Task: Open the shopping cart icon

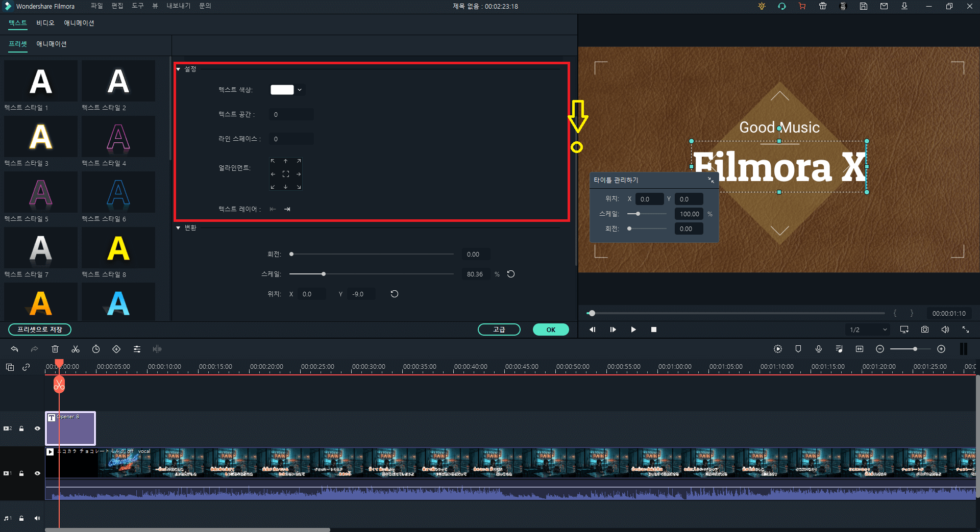Action: point(802,6)
